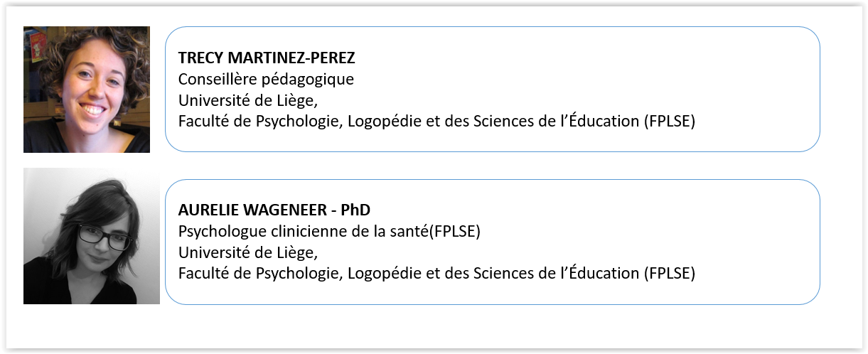The height and width of the screenshot is (354, 868).
Task: Click the Faculté de Psychologie line in bottom card
Action: pyautogui.click(x=436, y=273)
